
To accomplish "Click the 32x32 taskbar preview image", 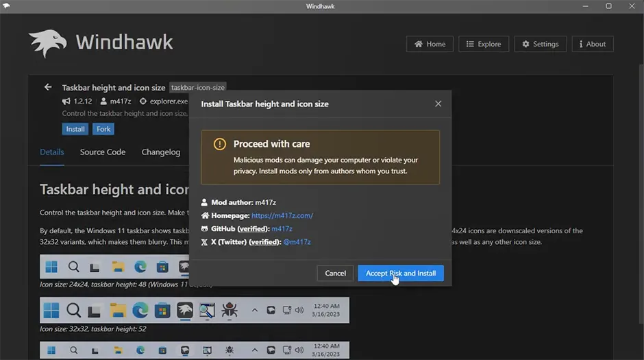I will point(195,310).
